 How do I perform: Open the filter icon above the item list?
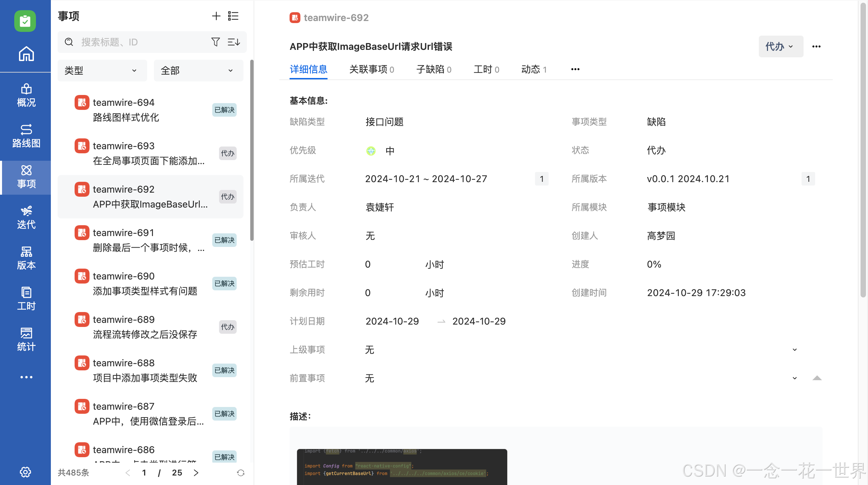coord(215,42)
